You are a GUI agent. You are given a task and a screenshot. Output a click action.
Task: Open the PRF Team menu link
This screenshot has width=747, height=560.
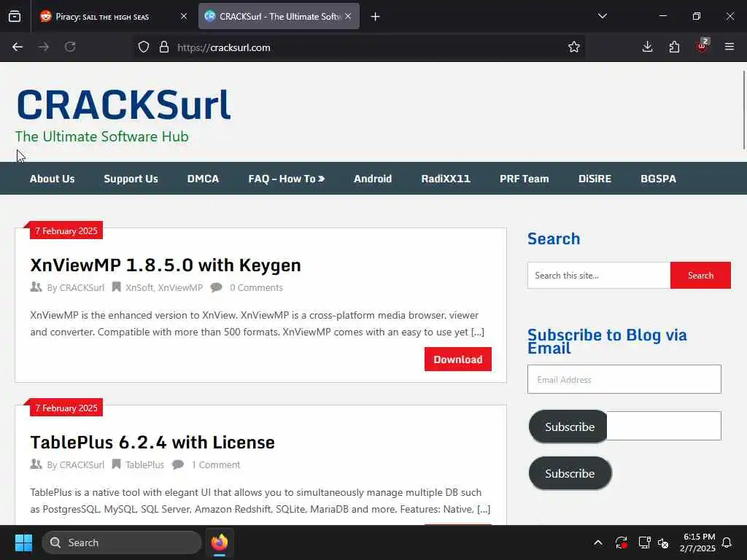coord(524,179)
